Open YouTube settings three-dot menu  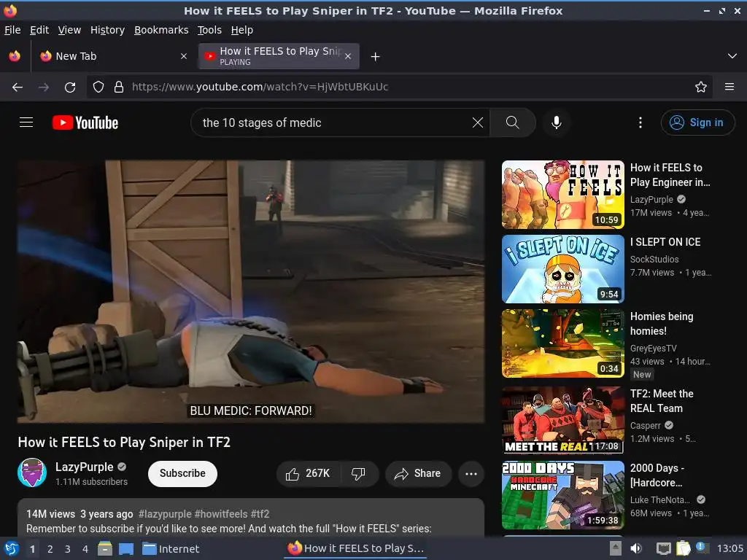pyautogui.click(x=640, y=122)
